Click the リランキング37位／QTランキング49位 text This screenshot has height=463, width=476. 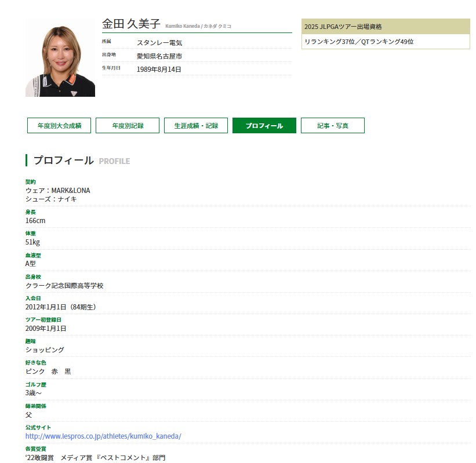click(x=359, y=42)
